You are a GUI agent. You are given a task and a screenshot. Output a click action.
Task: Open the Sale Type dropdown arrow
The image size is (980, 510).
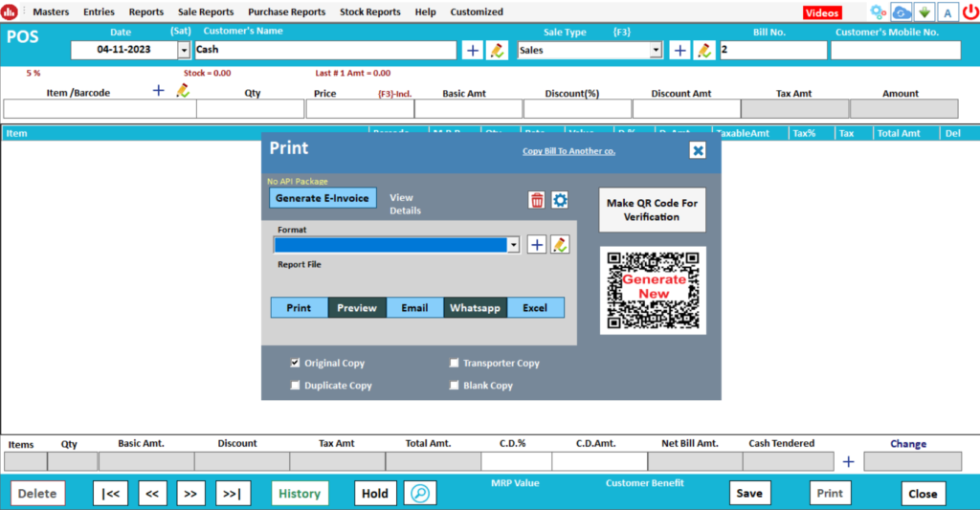pyautogui.click(x=656, y=50)
